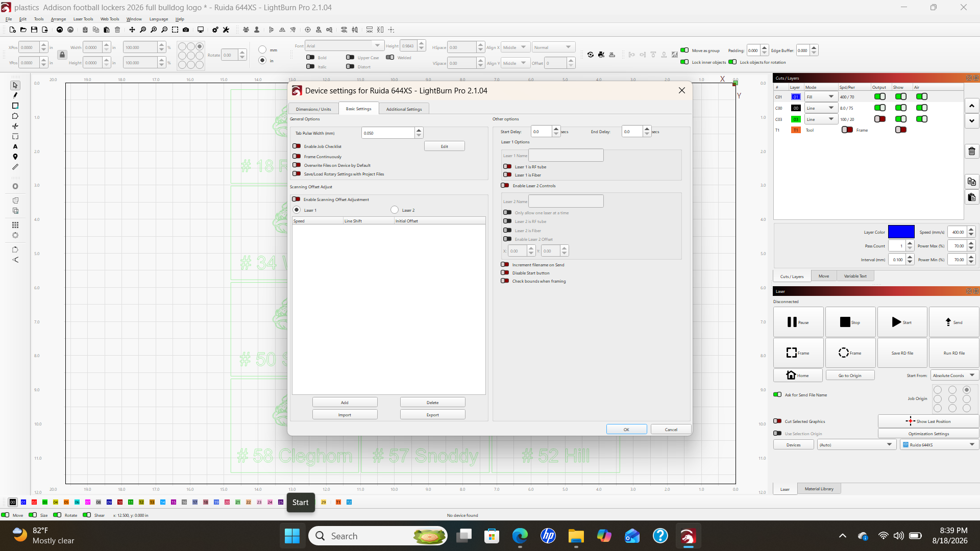Click the Home button in Laser panel
The height and width of the screenshot is (551, 980).
[798, 375]
